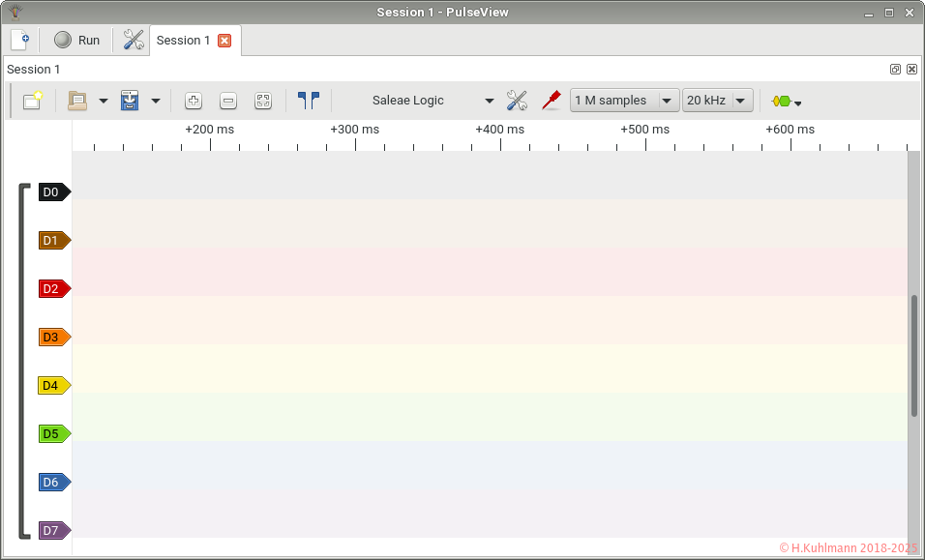The width and height of the screenshot is (925, 560).
Task: Click the new session icon in top bar
Action: [19, 41]
